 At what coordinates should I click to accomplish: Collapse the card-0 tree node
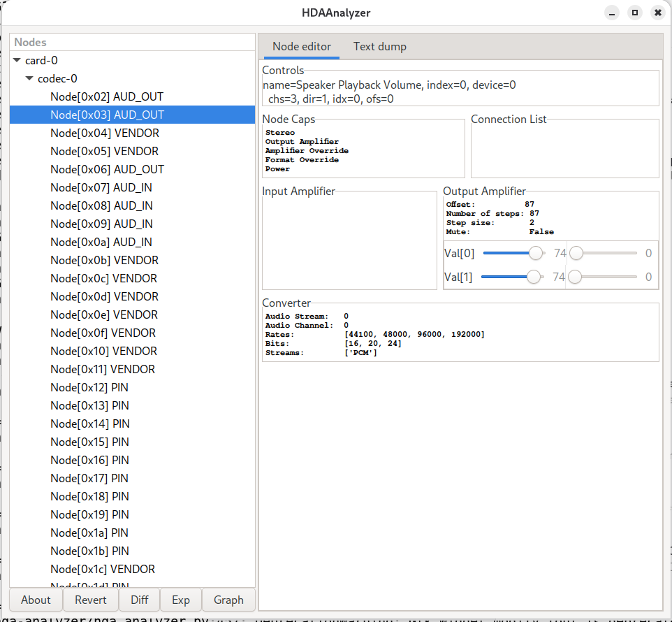click(x=17, y=61)
